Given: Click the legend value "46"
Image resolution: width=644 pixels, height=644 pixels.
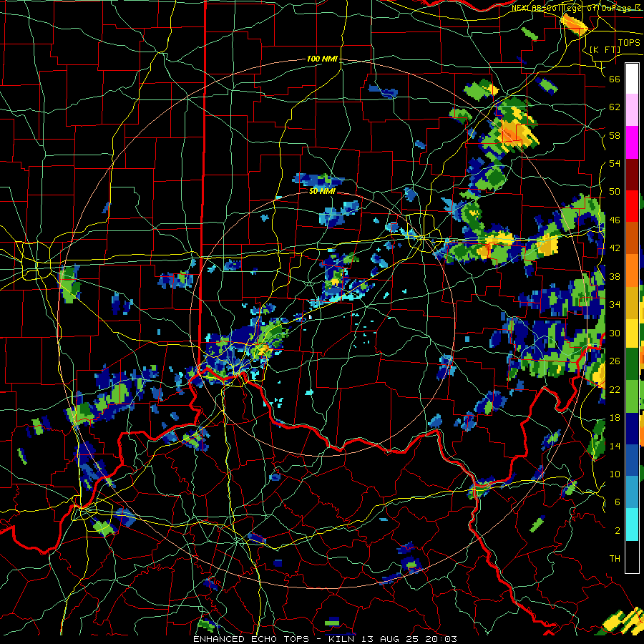Looking at the screenshot, I should (615, 220).
